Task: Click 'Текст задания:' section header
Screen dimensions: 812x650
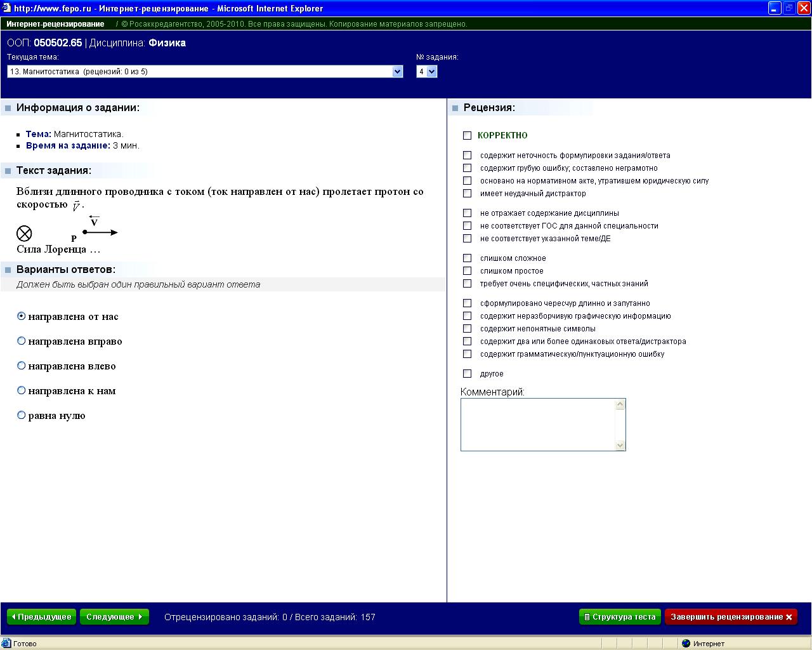Action: pyautogui.click(x=54, y=170)
